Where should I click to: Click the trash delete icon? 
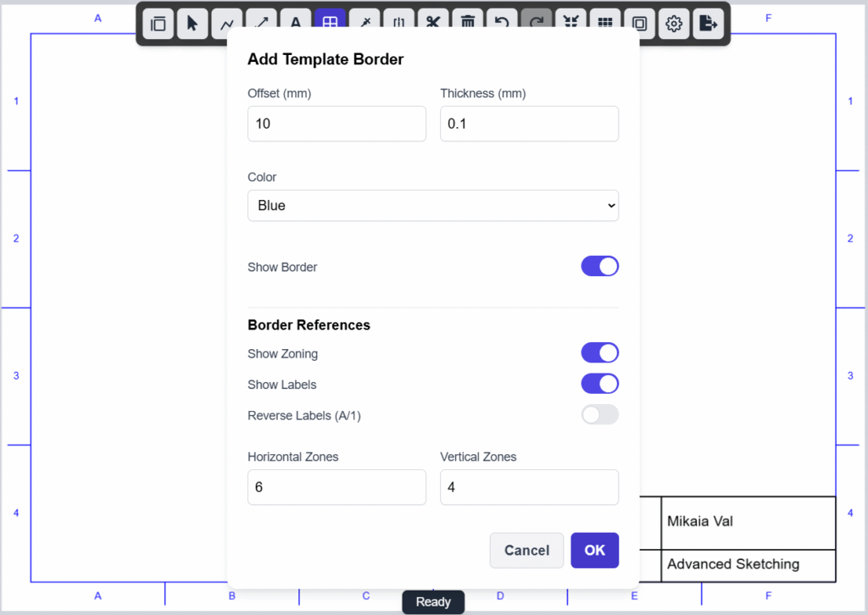click(467, 24)
